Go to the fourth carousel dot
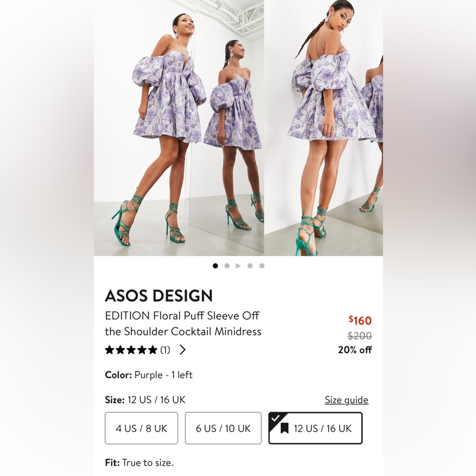 (x=250, y=266)
